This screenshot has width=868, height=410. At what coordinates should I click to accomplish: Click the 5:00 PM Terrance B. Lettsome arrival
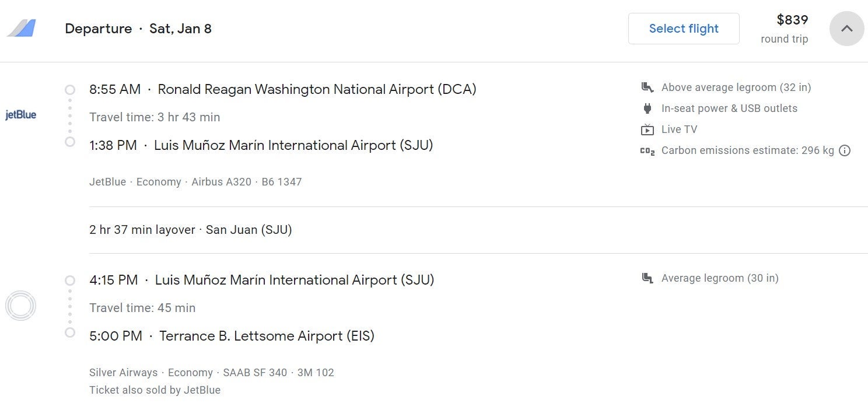[232, 336]
